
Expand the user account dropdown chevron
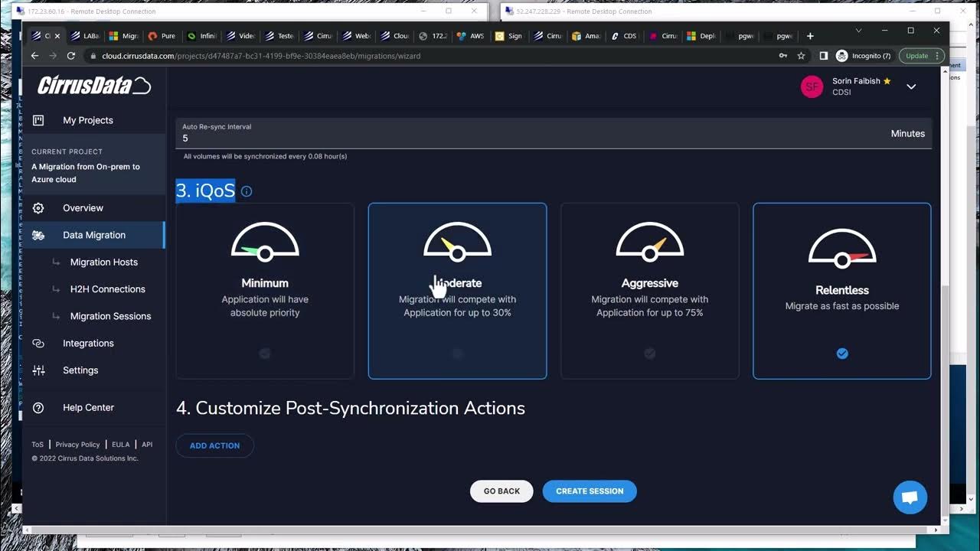coord(911,86)
